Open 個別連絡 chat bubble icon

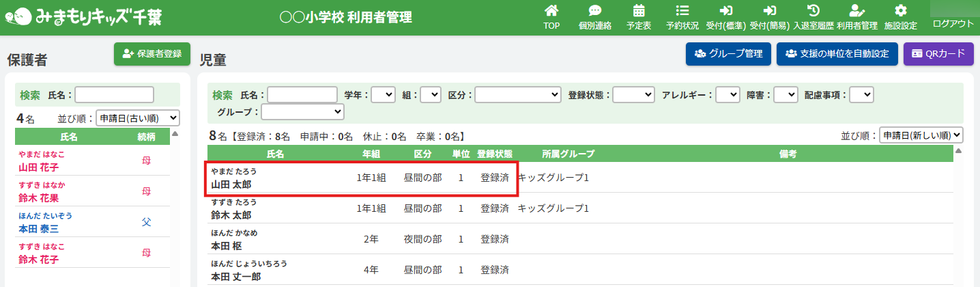click(594, 12)
